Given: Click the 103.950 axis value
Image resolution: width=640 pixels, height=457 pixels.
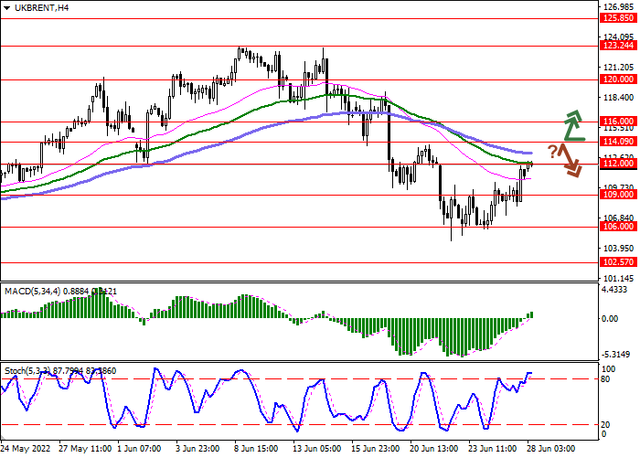Looking at the screenshot, I should [619, 248].
